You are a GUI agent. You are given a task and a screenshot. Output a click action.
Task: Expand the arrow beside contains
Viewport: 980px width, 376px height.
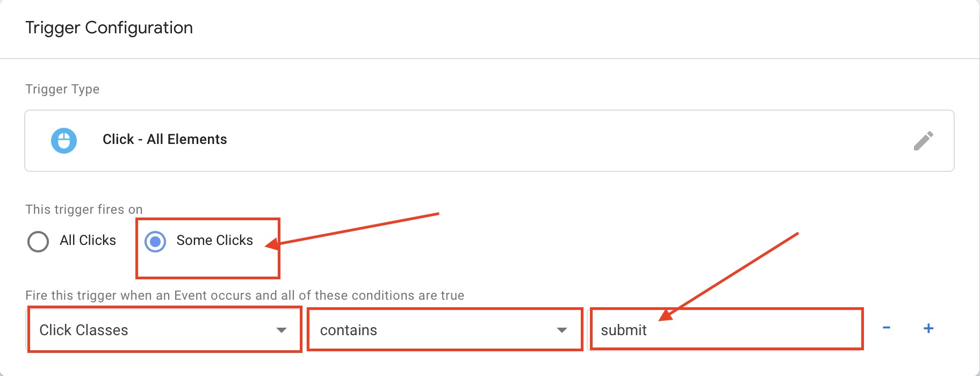coord(562,330)
